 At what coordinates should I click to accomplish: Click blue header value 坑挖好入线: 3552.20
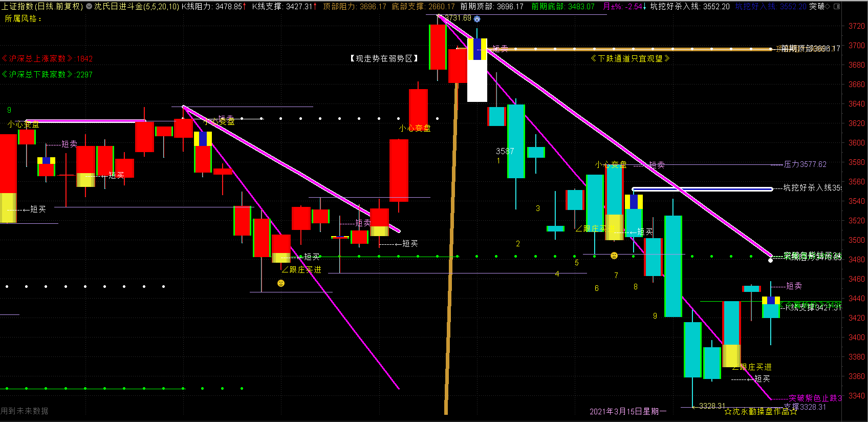pyautogui.click(x=771, y=7)
